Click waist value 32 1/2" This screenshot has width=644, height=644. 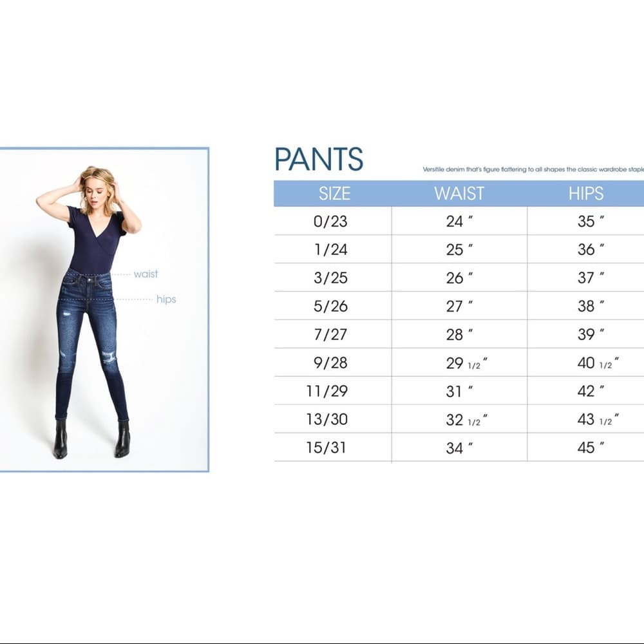tap(467, 420)
